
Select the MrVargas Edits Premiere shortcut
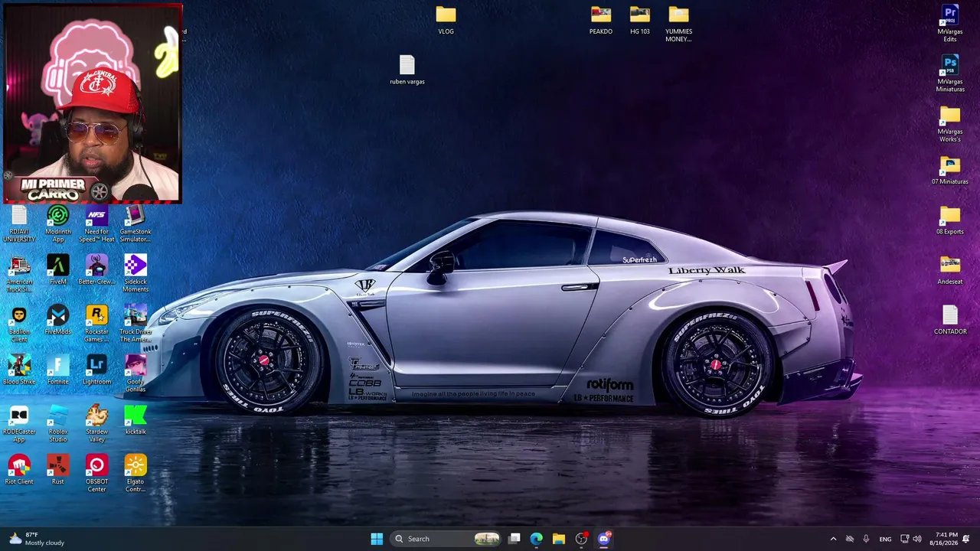pyautogui.click(x=950, y=24)
